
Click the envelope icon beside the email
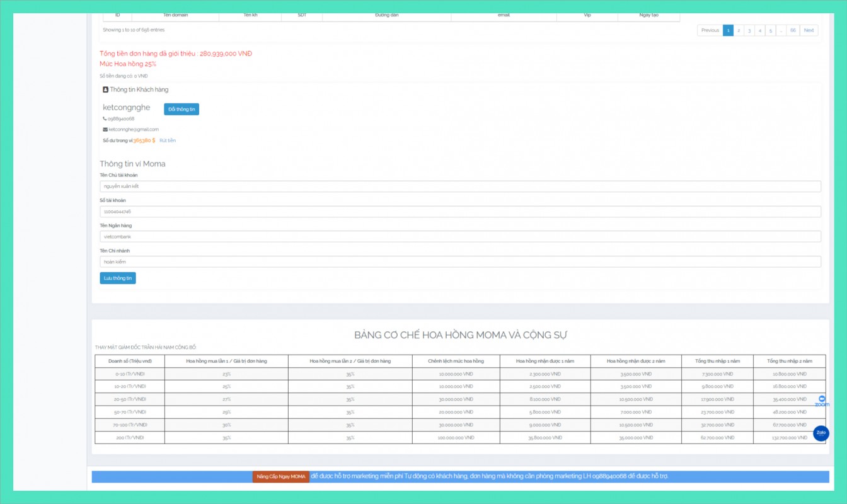click(105, 129)
